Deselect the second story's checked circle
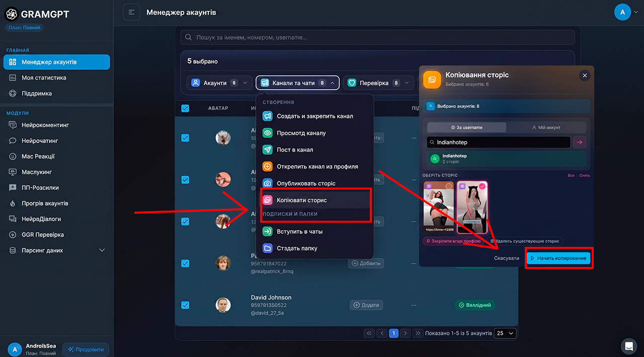Viewport: 644px width, 357px height. point(481,186)
